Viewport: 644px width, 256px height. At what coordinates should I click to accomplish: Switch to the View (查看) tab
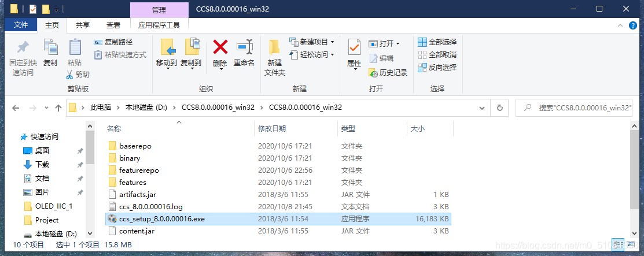click(113, 25)
